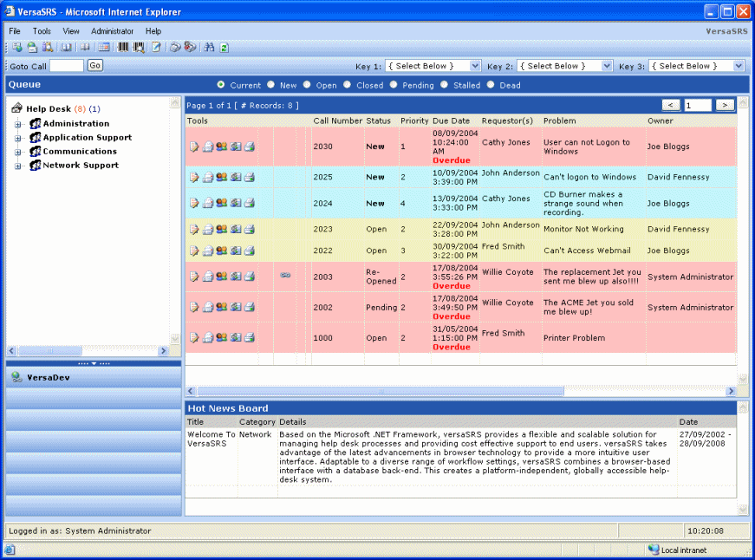Image resolution: width=755 pixels, height=560 pixels.
Task: Click the globe-with-envelope icon in the toolbar
Action: tap(32, 47)
